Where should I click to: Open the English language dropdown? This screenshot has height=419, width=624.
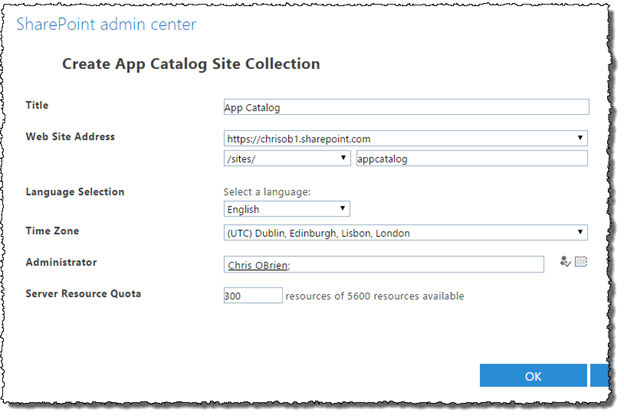click(287, 209)
